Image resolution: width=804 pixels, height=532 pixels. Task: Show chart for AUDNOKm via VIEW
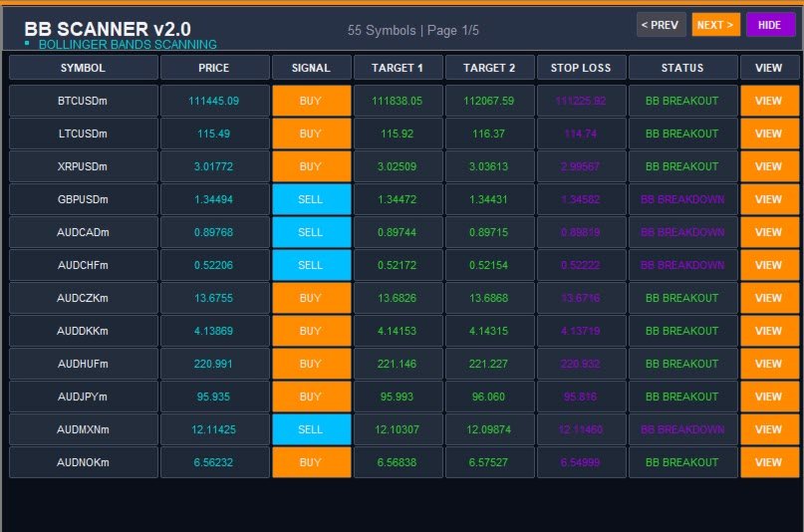pos(769,462)
